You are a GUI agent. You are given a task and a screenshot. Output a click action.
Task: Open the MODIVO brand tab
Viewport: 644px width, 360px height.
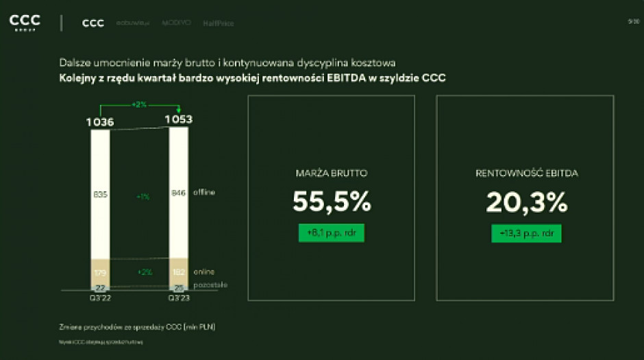click(175, 23)
